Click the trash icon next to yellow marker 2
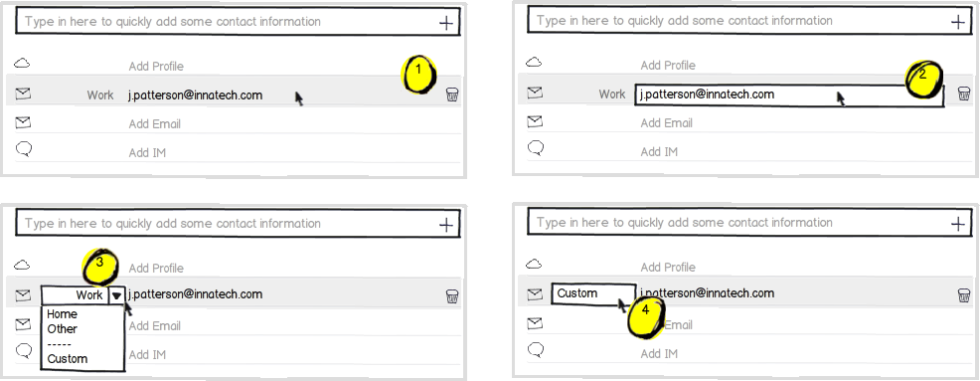 [x=964, y=94]
